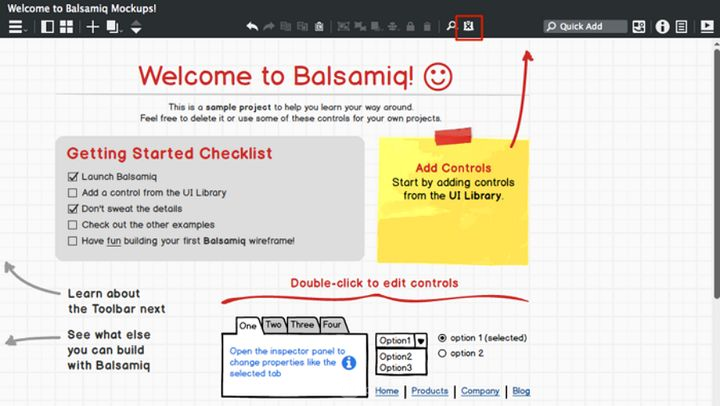Open dropdown arrow next to hamburger menu

pos(26,30)
